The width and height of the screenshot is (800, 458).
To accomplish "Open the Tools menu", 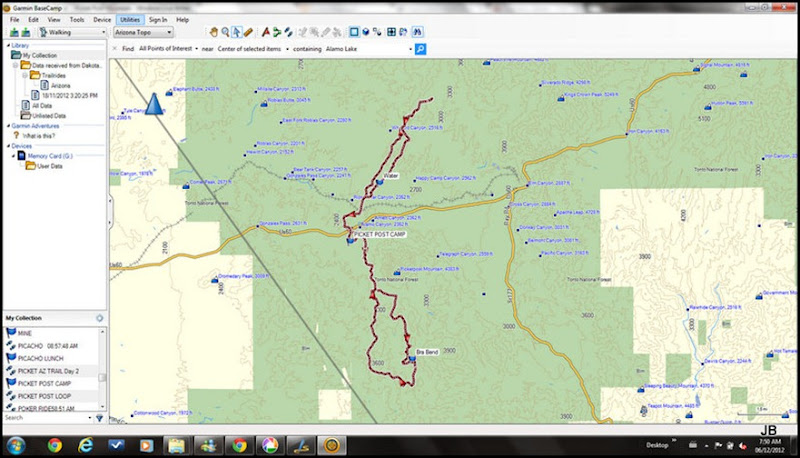I will click(77, 19).
